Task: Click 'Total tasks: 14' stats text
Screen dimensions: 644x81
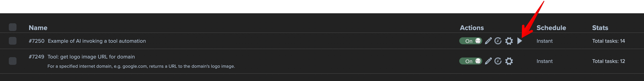Action: point(609,41)
